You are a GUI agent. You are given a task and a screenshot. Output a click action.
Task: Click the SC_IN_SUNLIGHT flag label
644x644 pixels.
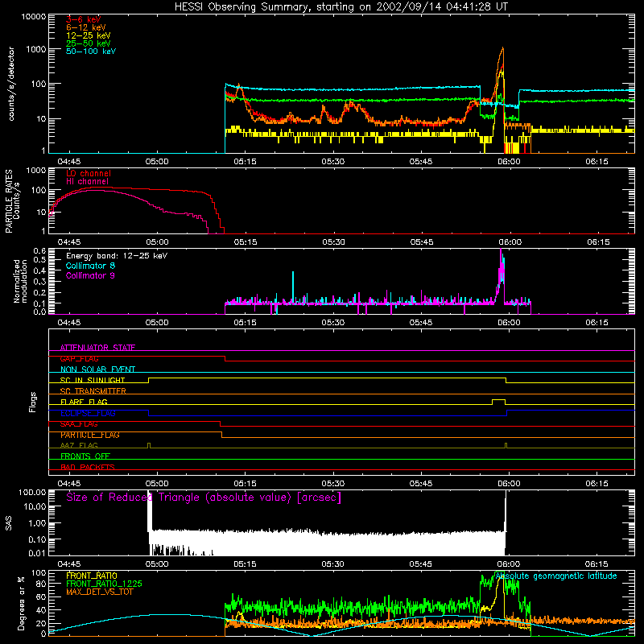93,380
